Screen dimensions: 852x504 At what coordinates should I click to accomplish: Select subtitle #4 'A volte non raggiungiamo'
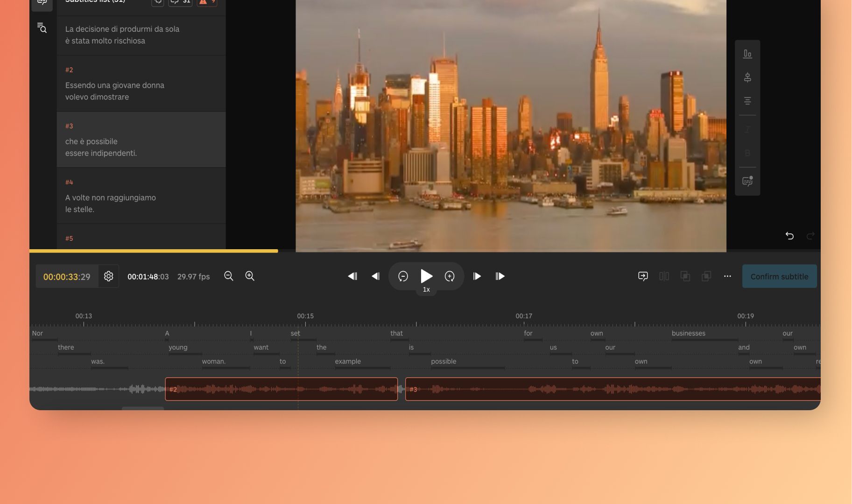point(141,196)
